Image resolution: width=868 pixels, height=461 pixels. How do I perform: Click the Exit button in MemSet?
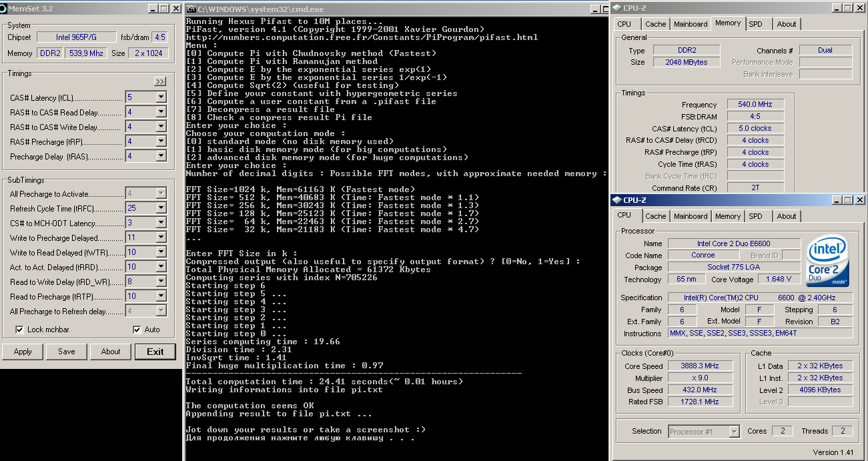(x=155, y=352)
